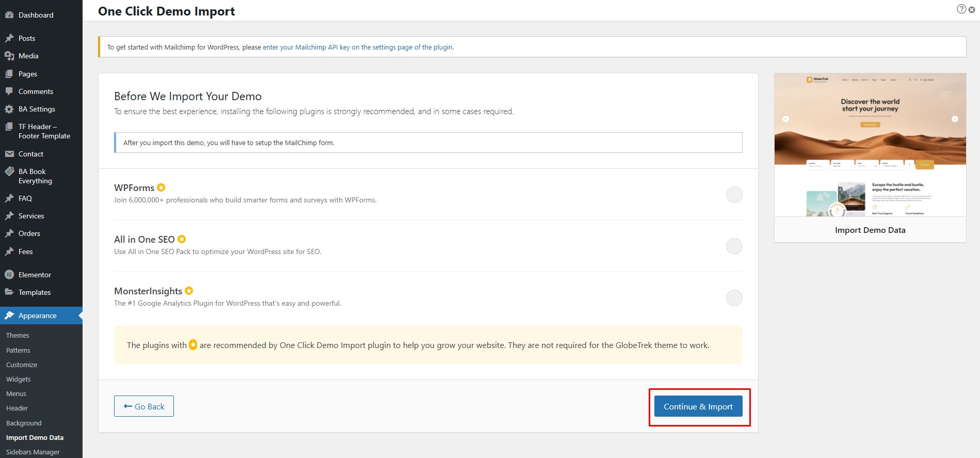Viewport: 980px width, 458px height.
Task: Click the BA Settings gear icon
Action: (9, 109)
